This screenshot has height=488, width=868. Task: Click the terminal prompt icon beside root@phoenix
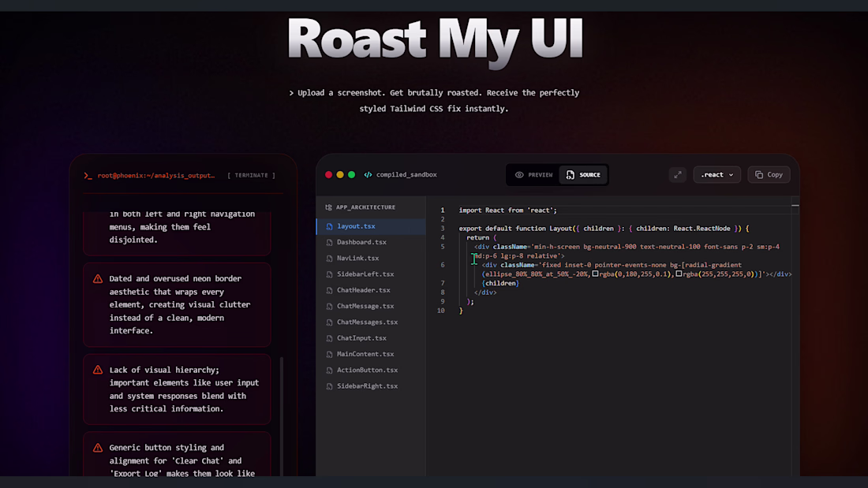pos(88,175)
